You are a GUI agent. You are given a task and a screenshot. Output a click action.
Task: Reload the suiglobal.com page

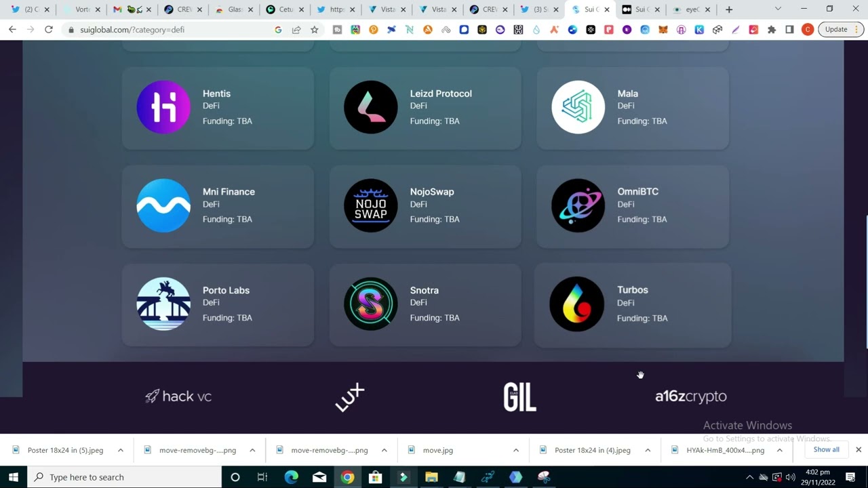pyautogui.click(x=49, y=30)
